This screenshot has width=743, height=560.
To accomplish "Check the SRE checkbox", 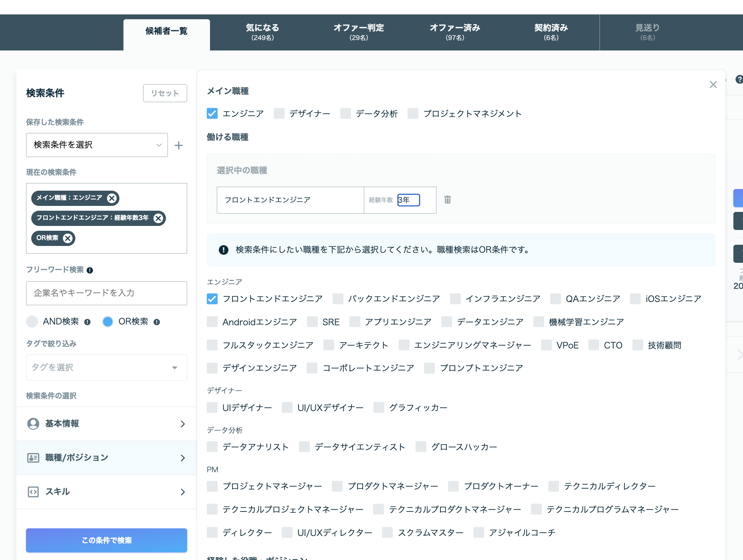I will click(312, 322).
